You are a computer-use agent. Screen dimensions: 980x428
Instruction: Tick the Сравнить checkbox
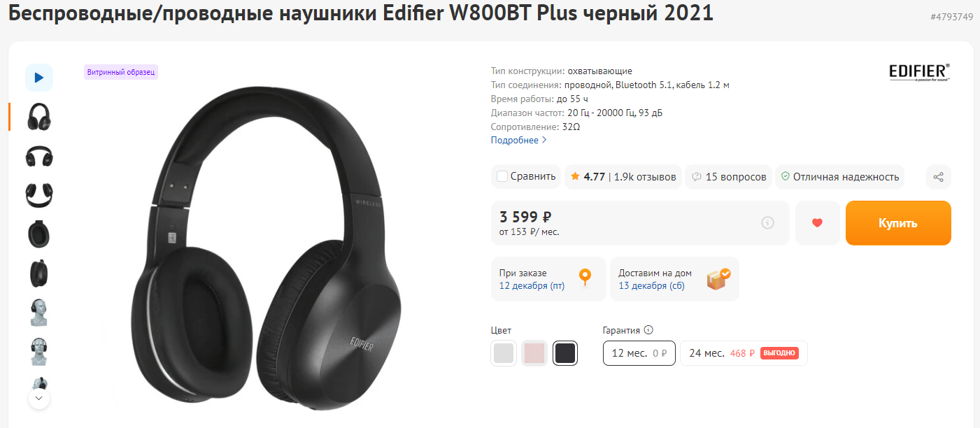[502, 176]
